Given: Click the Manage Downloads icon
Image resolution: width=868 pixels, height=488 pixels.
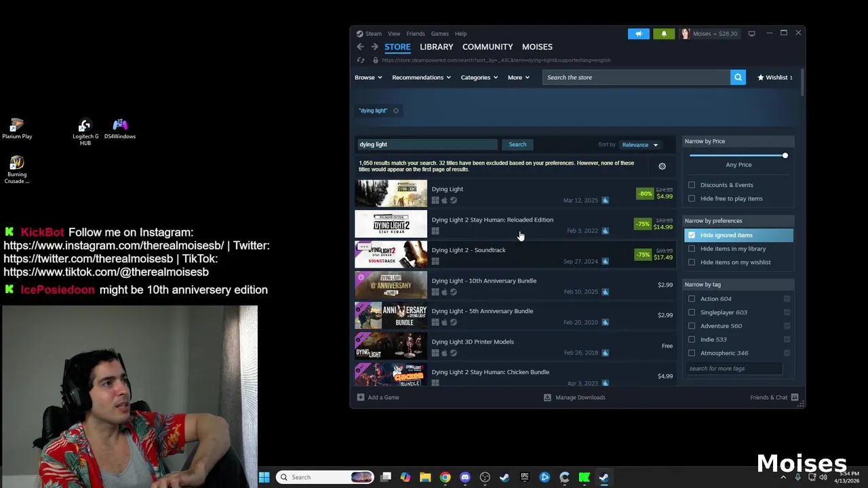Looking at the screenshot, I should (x=547, y=397).
